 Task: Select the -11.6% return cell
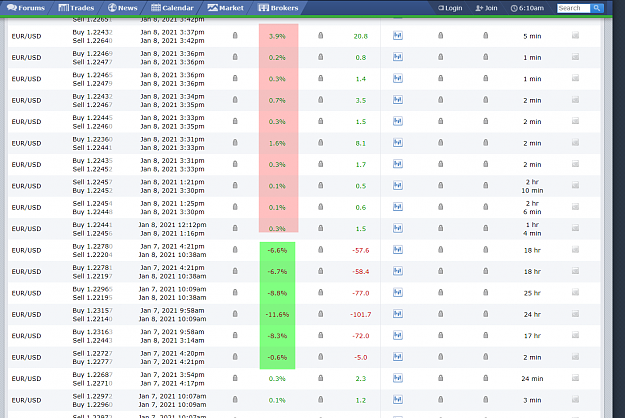pyautogui.click(x=277, y=315)
